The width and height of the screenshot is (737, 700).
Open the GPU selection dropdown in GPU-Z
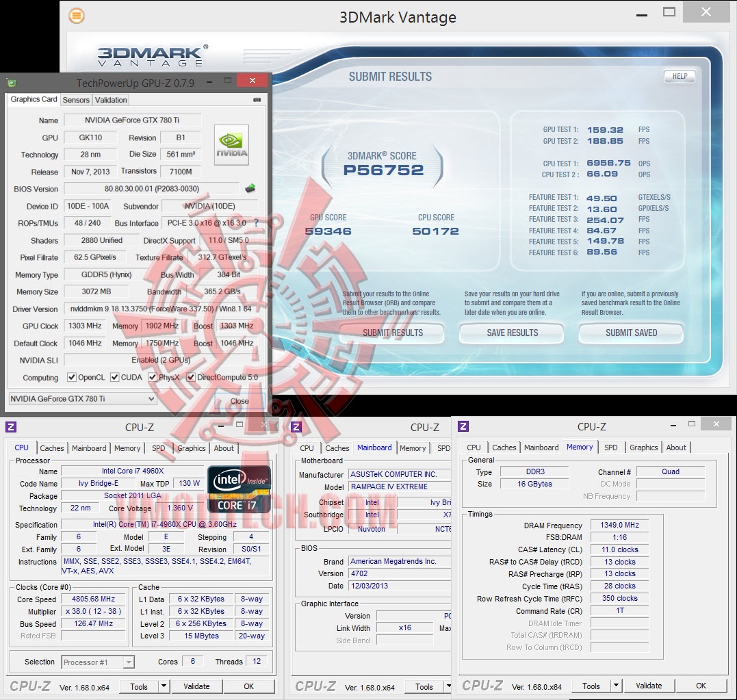tap(82, 399)
